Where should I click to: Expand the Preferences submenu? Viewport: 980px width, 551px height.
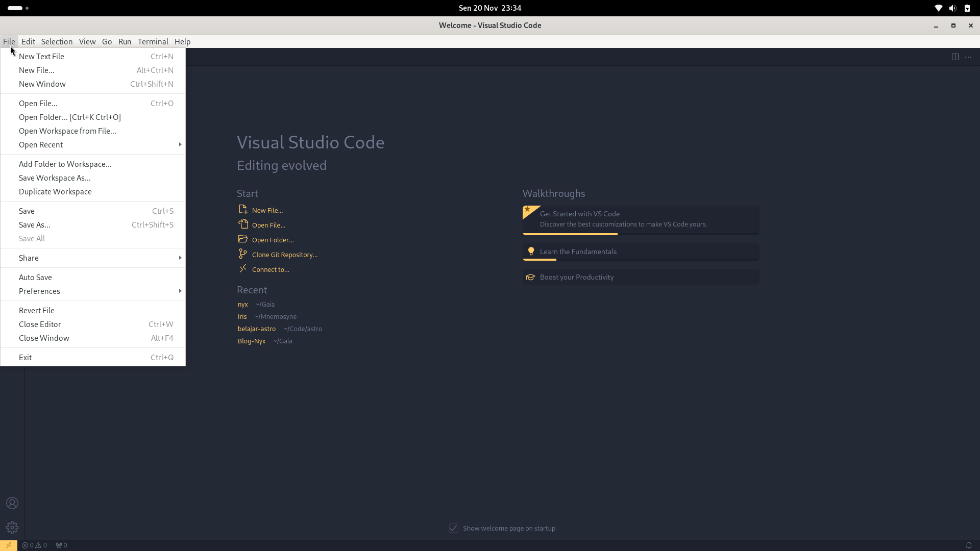tap(93, 291)
